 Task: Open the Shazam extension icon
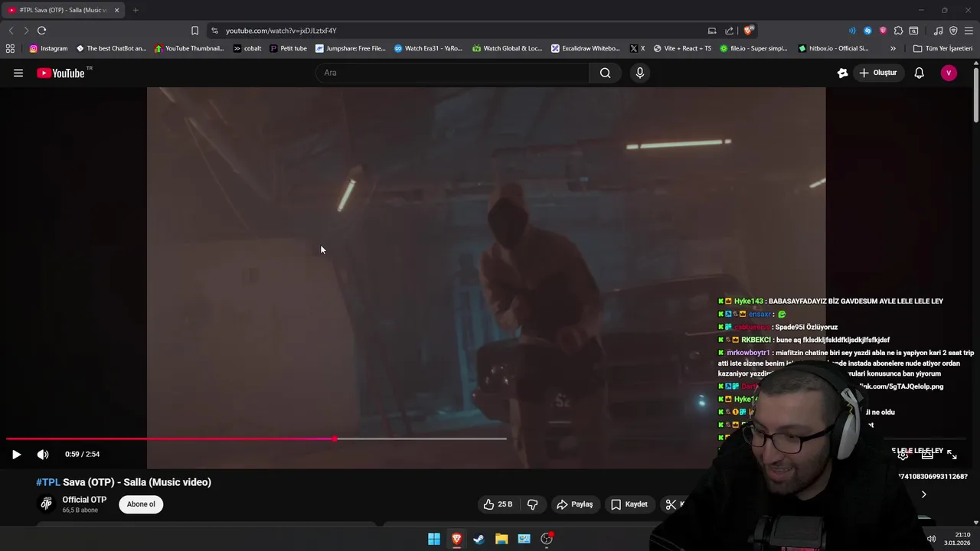(x=867, y=31)
